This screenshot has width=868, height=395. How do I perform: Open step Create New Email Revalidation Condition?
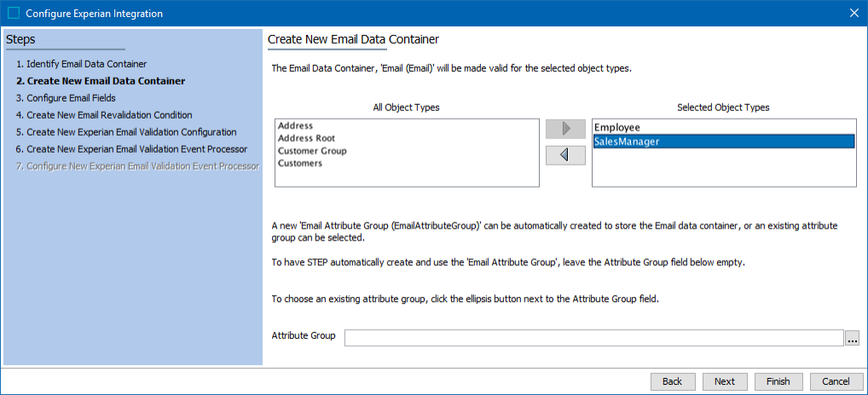(x=104, y=115)
